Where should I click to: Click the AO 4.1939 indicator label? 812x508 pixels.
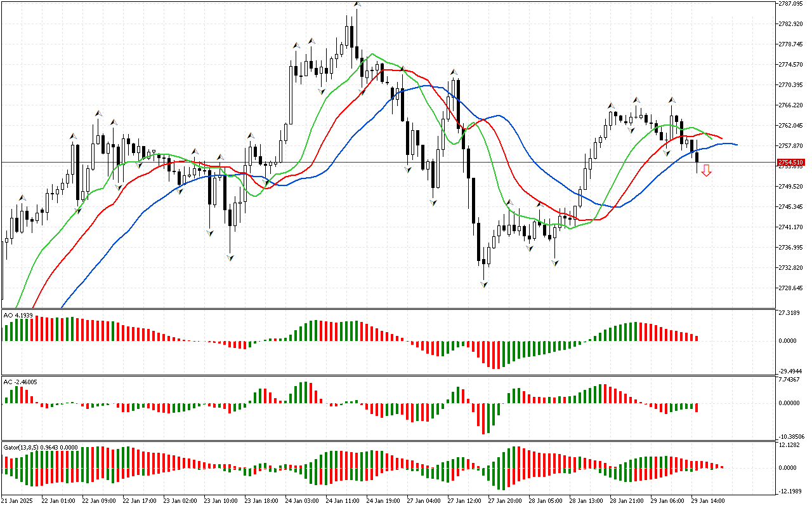click(x=16, y=315)
